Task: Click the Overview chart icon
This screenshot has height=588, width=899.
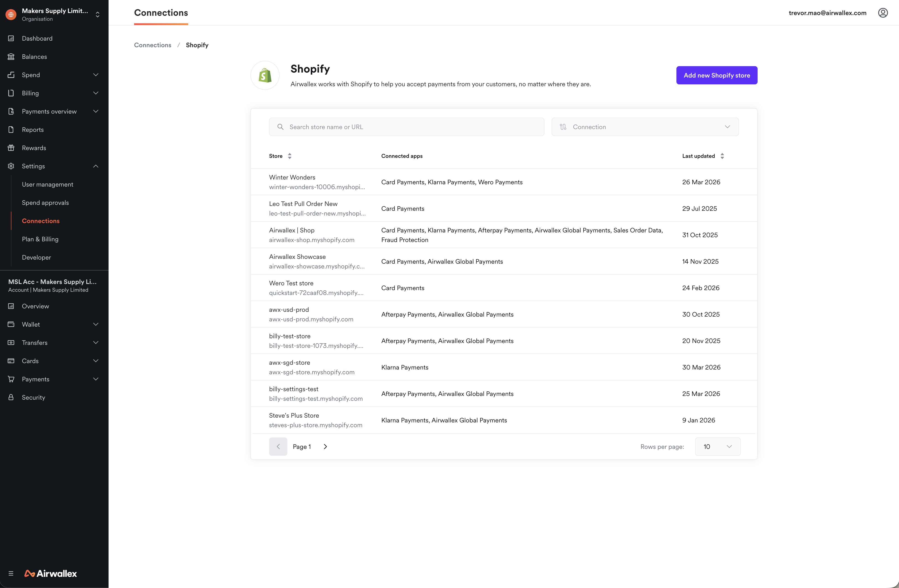Action: pos(11,306)
